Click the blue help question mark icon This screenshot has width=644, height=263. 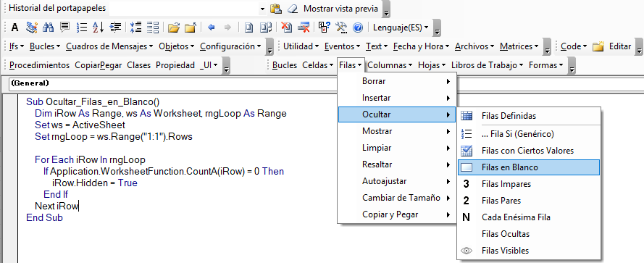(x=358, y=28)
